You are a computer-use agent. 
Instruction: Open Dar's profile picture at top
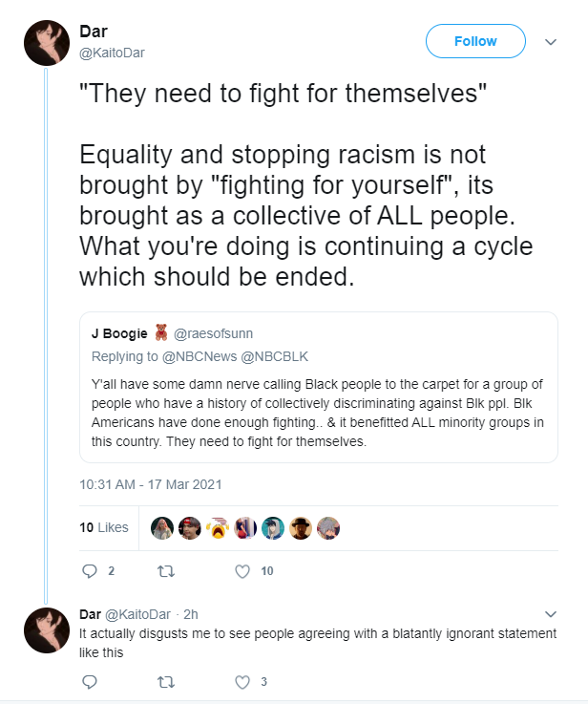click(x=47, y=43)
